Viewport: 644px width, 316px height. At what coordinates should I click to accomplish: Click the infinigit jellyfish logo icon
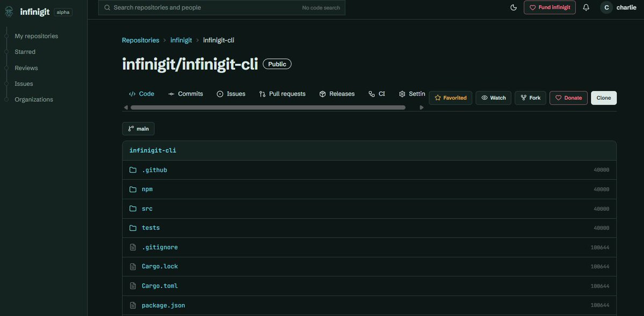[9, 11]
